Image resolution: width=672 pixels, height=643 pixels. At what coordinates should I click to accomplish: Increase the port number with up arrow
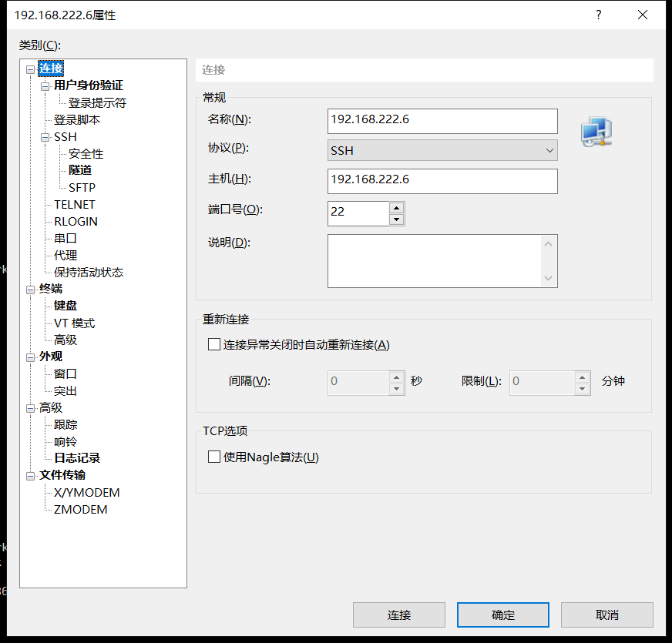[396, 208]
